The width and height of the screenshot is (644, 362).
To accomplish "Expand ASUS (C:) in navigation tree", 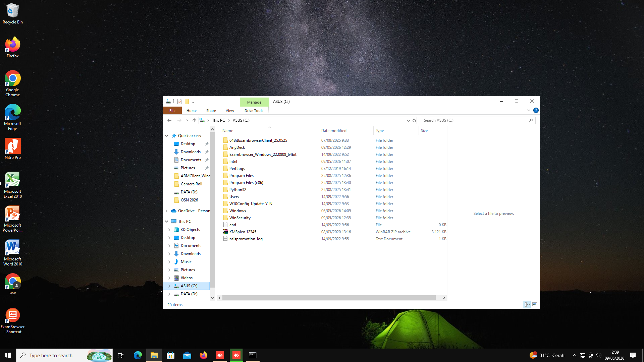I will pyautogui.click(x=169, y=286).
